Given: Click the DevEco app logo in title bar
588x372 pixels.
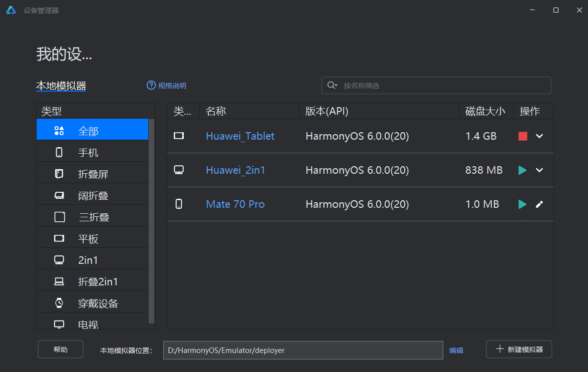Looking at the screenshot, I should pos(11,10).
